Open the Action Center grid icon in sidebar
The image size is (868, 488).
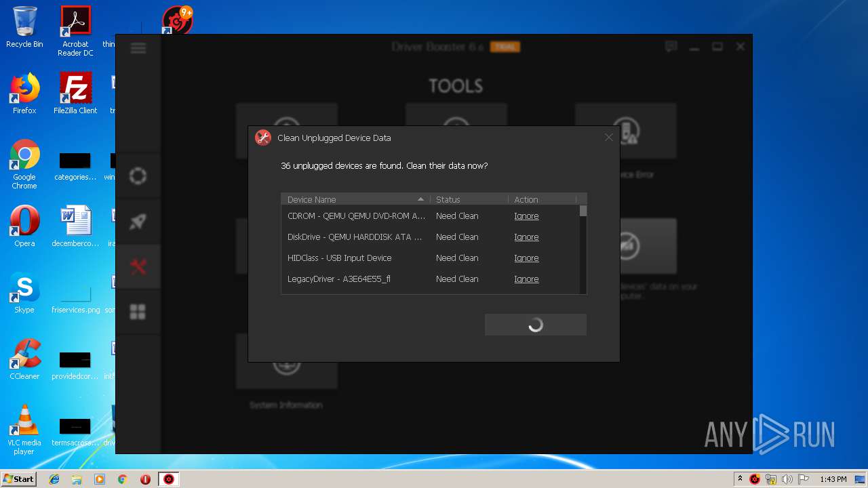138,312
